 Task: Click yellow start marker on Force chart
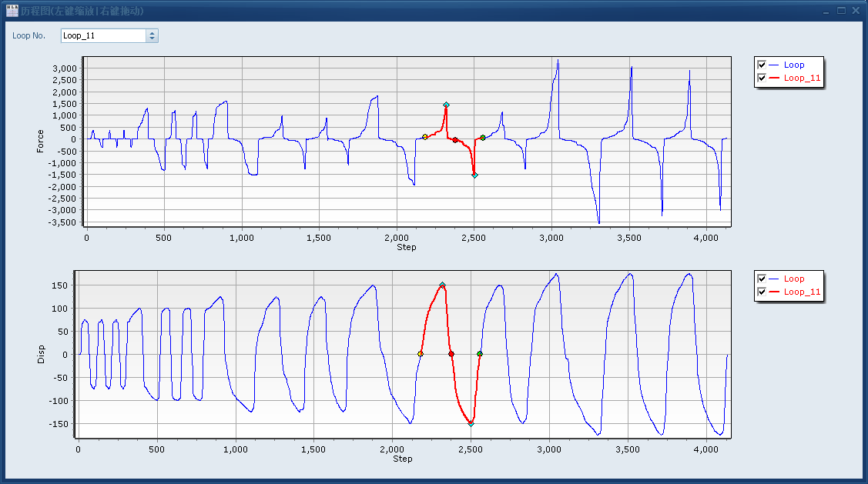click(x=425, y=137)
